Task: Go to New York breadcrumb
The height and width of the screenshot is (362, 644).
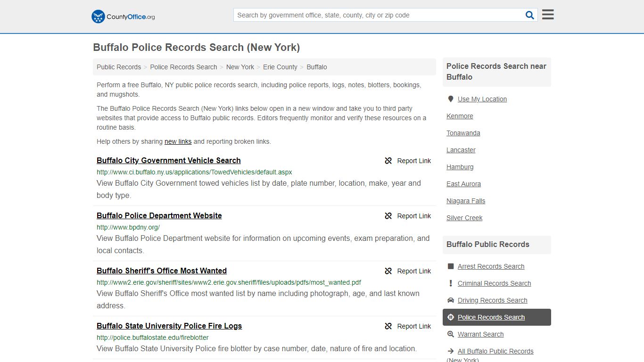Action: [x=240, y=67]
